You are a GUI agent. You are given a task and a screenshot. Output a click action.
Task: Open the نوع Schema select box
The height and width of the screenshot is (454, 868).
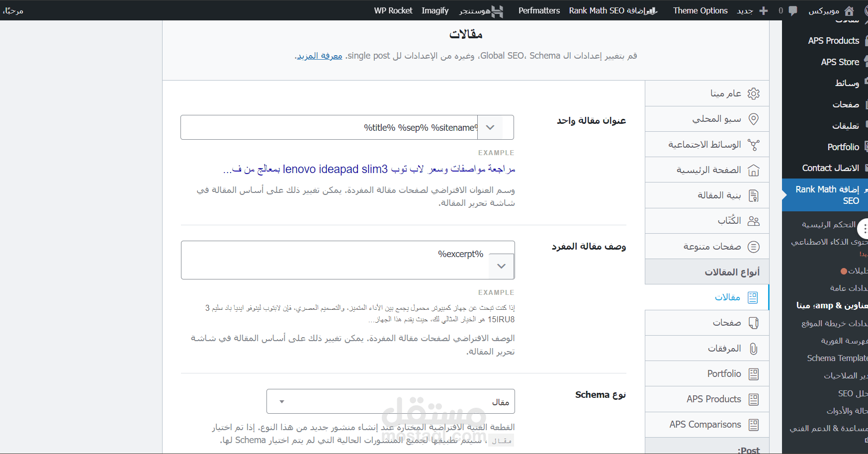391,401
